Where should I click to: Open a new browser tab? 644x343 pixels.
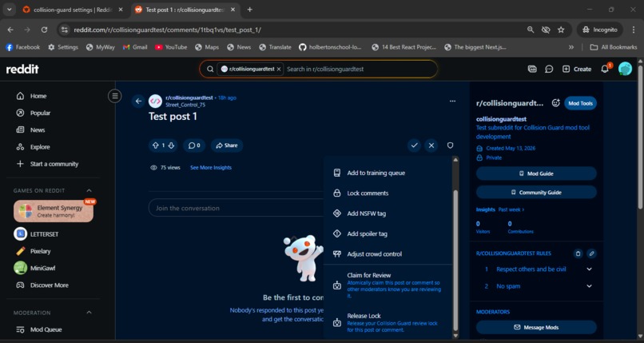coord(250,10)
